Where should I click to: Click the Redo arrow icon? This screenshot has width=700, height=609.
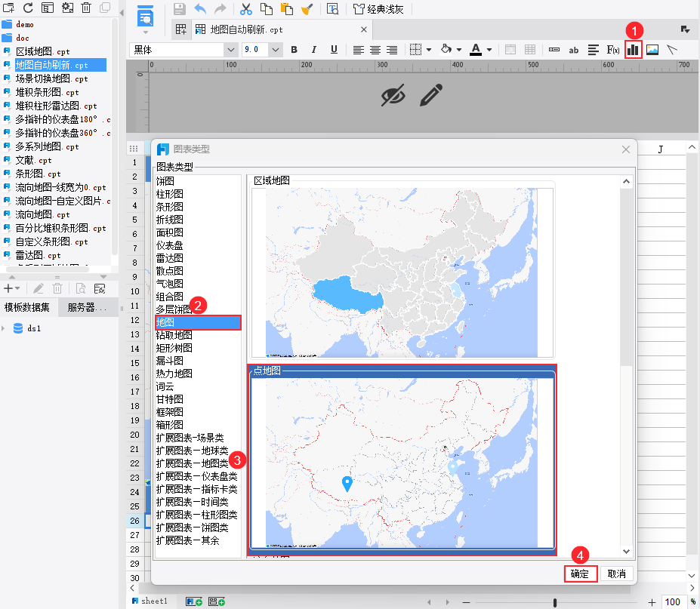(x=220, y=9)
